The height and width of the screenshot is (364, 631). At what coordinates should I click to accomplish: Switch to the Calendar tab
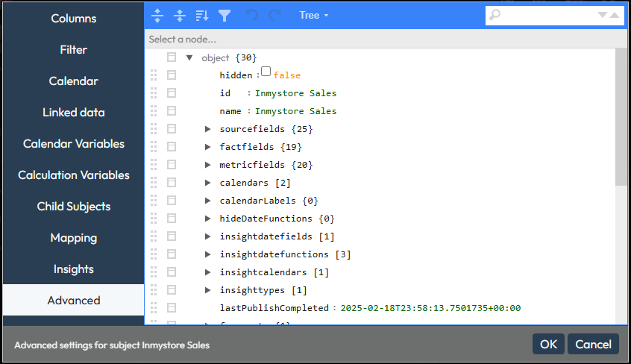click(x=73, y=81)
